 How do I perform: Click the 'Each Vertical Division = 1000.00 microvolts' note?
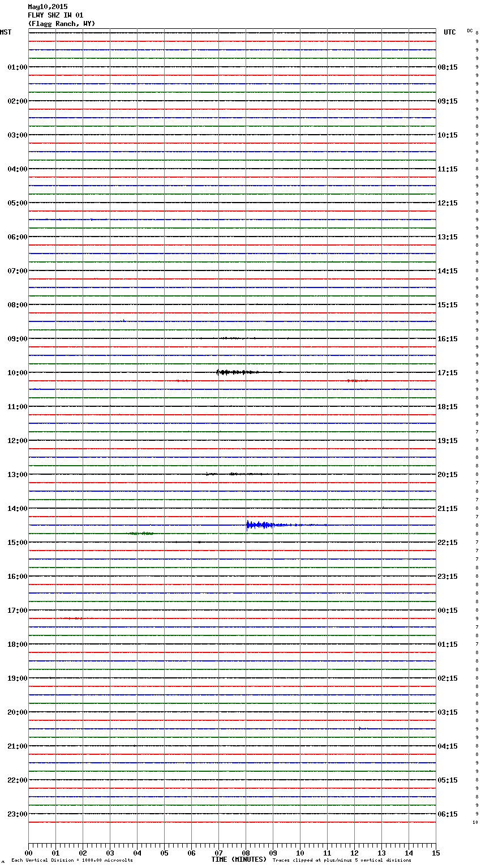click(x=72, y=861)
